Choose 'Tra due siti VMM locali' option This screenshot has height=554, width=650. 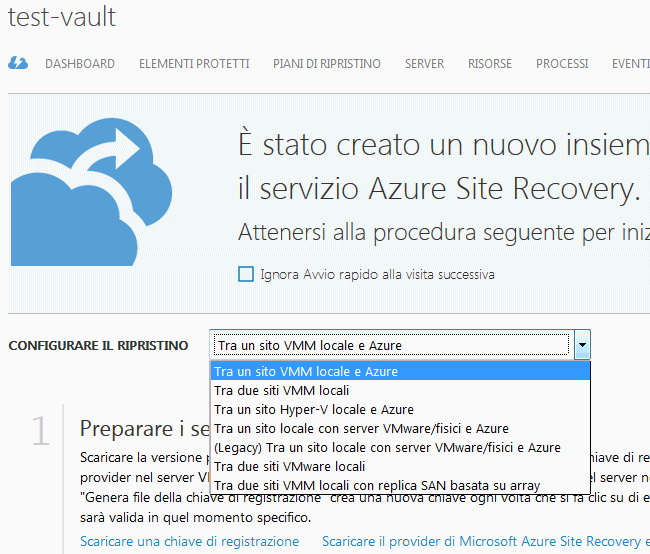click(400, 390)
